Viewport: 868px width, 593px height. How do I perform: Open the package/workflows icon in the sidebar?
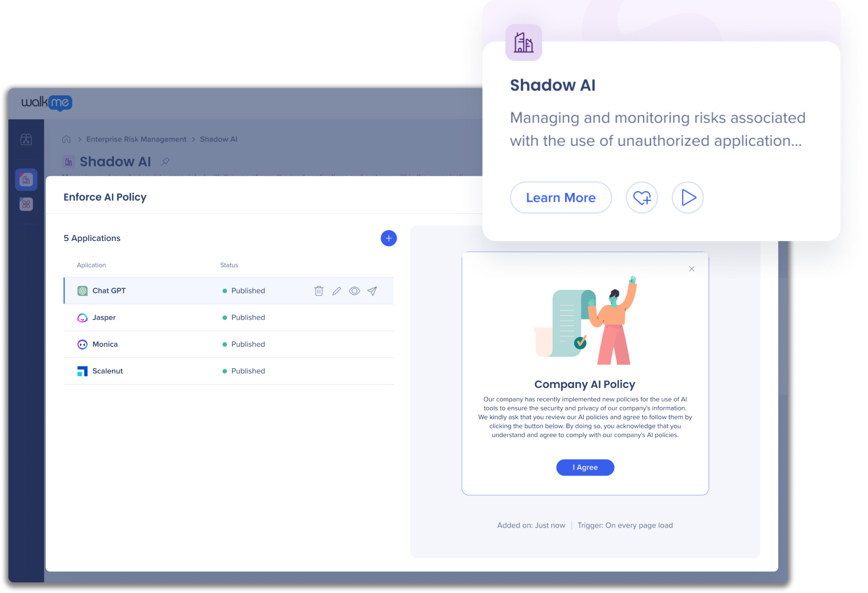pyautogui.click(x=26, y=140)
